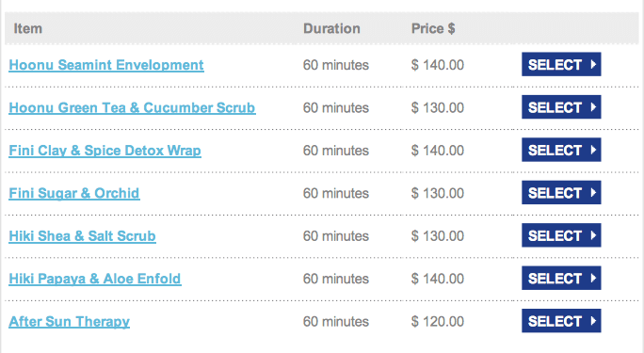Open the After Sun Therapy link
Viewport: 644px width, 353px height.
point(69,321)
